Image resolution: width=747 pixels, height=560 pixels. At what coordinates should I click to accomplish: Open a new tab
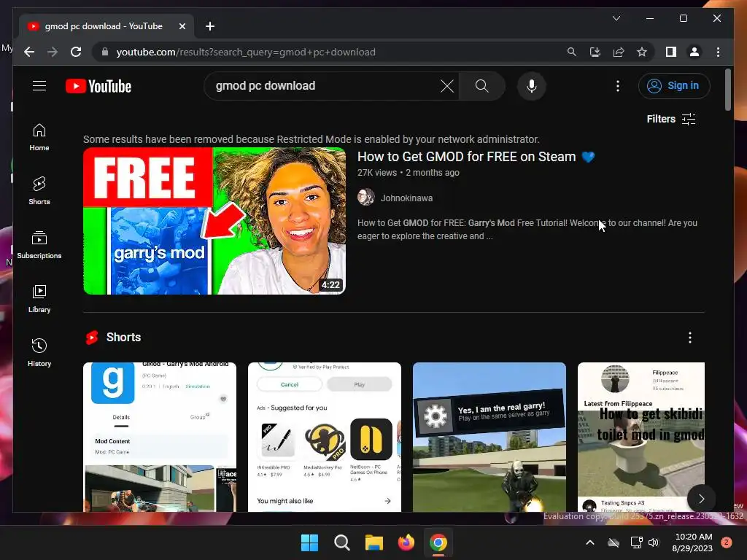point(210,27)
